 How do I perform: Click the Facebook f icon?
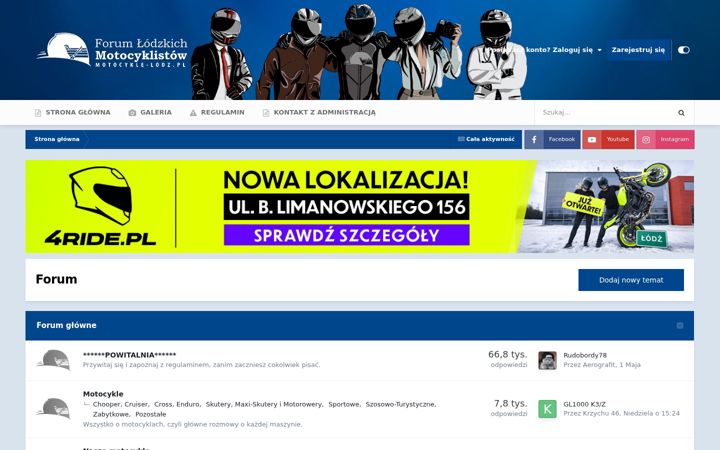tap(534, 140)
